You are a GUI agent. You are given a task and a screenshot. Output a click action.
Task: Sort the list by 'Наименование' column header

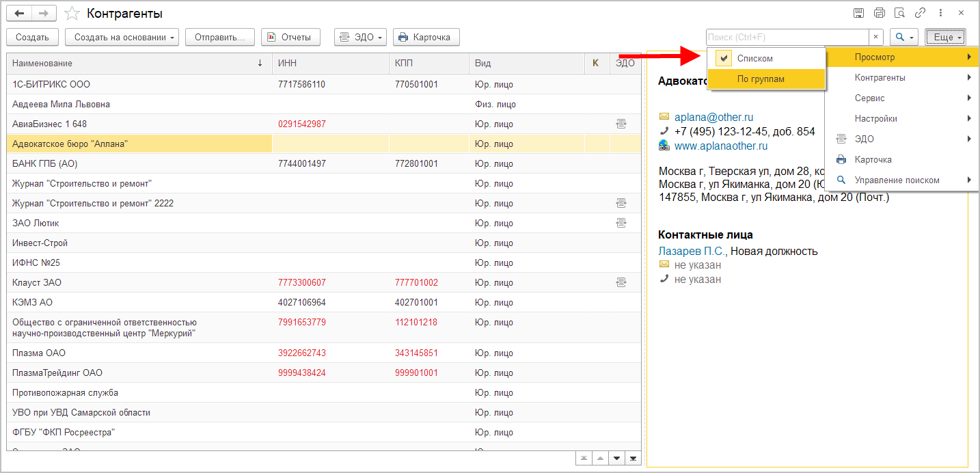[137, 64]
